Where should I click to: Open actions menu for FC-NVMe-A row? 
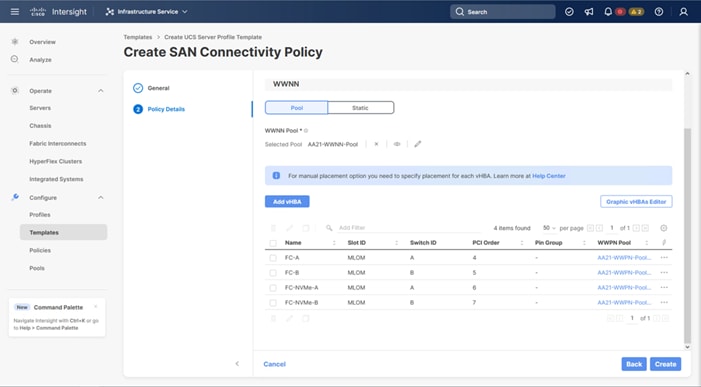click(x=664, y=287)
